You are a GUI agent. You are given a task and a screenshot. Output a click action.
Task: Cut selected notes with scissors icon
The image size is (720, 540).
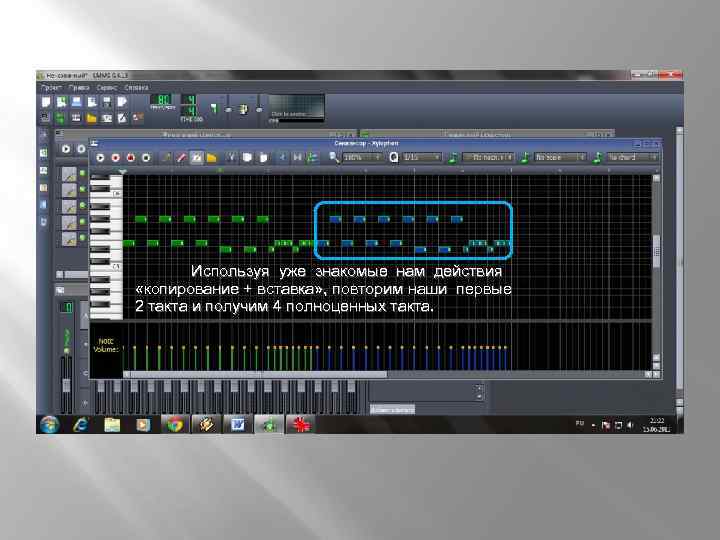point(232,158)
